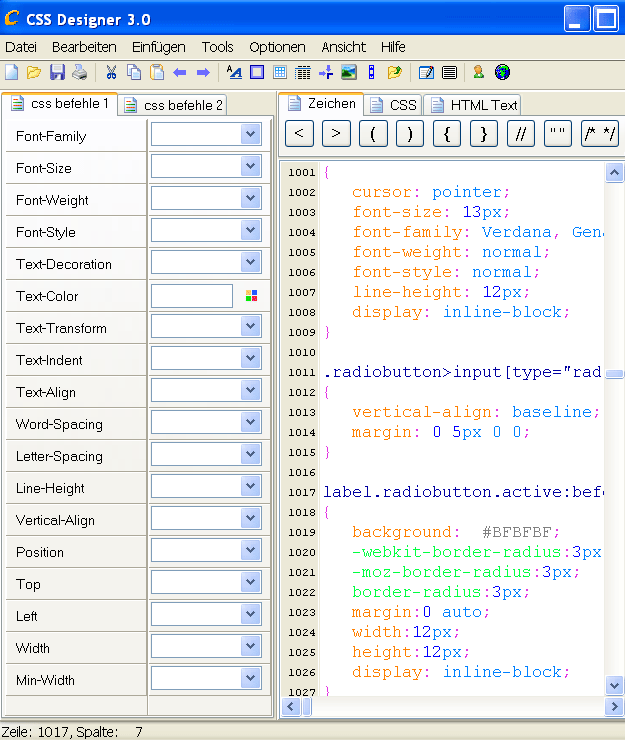The height and width of the screenshot is (740, 625).
Task: Click the notepad with pencil icon
Action: (426, 72)
